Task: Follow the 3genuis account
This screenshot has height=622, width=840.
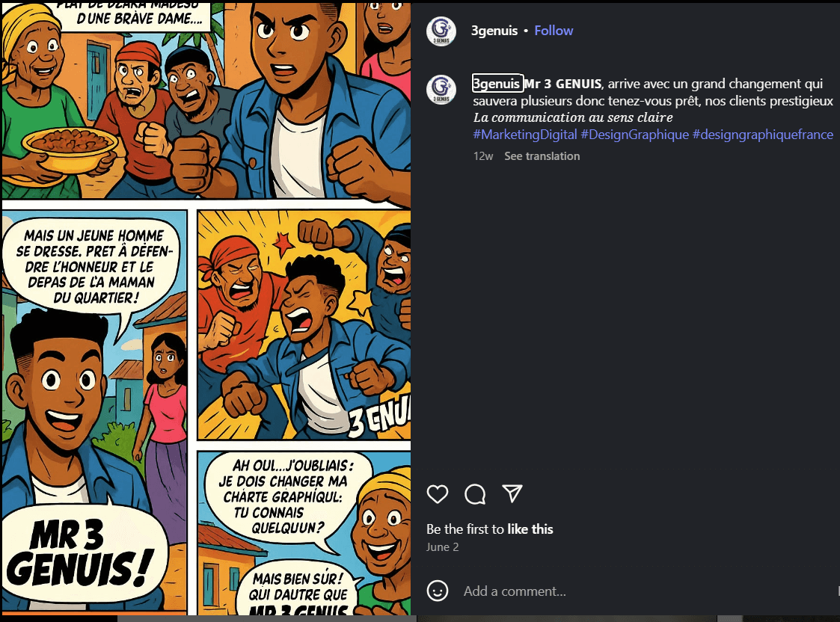Action: (x=554, y=31)
